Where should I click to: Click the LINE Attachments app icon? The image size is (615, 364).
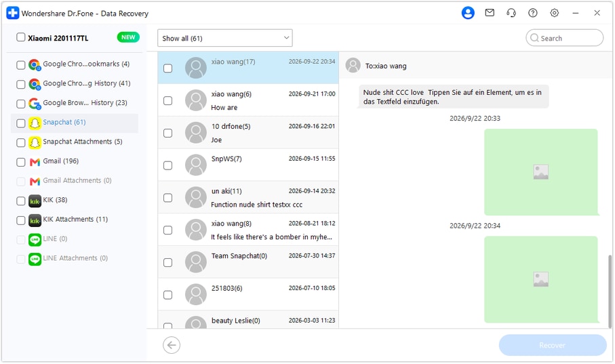pyautogui.click(x=35, y=259)
